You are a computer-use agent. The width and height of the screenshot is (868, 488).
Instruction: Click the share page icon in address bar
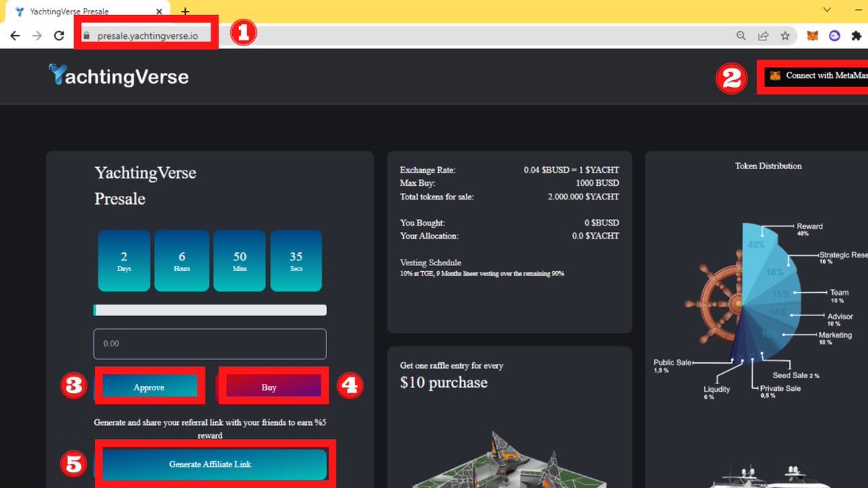(x=763, y=35)
